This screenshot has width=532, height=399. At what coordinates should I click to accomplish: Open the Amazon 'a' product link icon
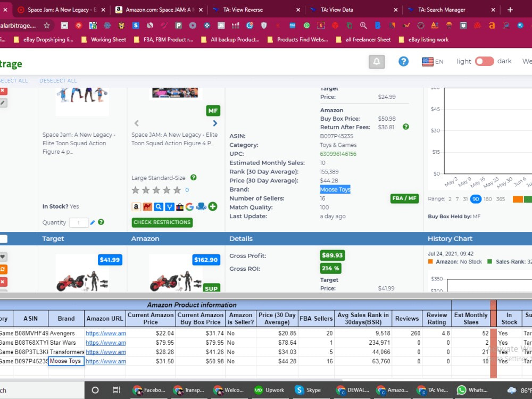click(136, 206)
